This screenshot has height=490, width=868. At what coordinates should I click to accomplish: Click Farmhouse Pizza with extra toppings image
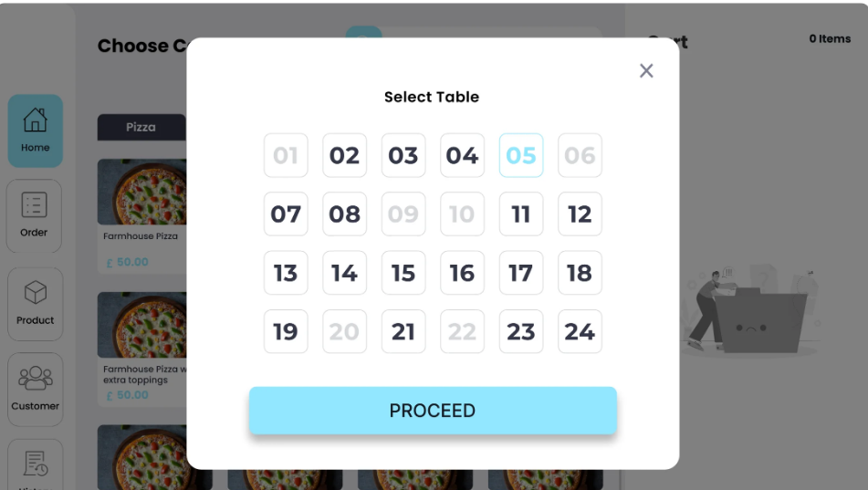pyautogui.click(x=142, y=325)
